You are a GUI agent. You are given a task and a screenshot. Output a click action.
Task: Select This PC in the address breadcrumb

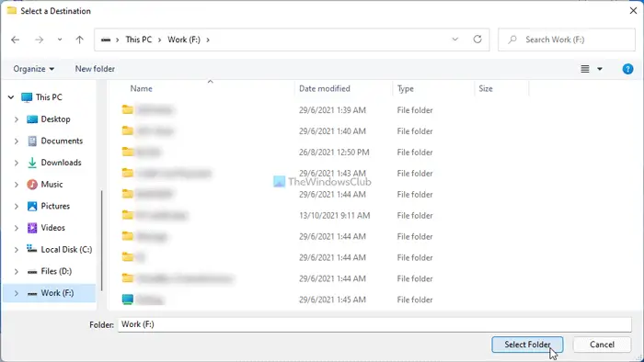(138, 40)
